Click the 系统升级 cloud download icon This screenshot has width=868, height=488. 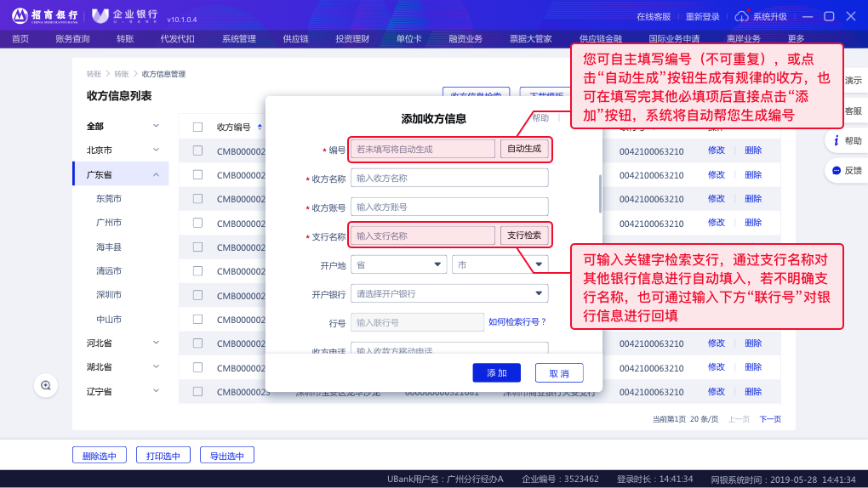[741, 16]
